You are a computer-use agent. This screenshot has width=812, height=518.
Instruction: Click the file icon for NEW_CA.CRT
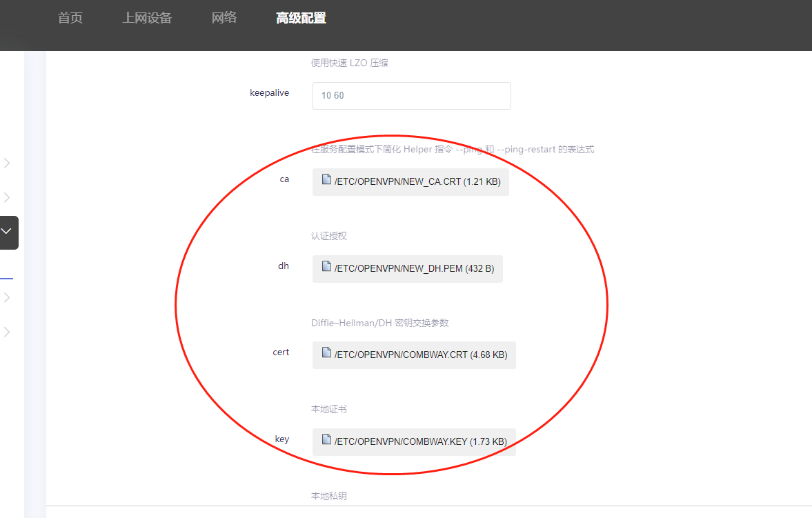click(327, 180)
